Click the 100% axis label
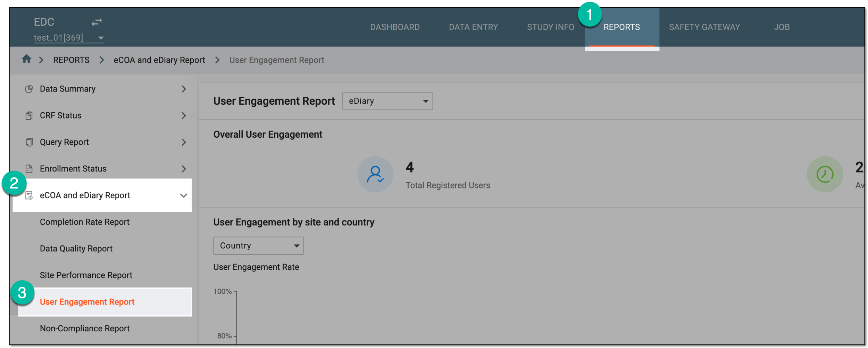Screen dimensions: 868x348 pos(222,291)
